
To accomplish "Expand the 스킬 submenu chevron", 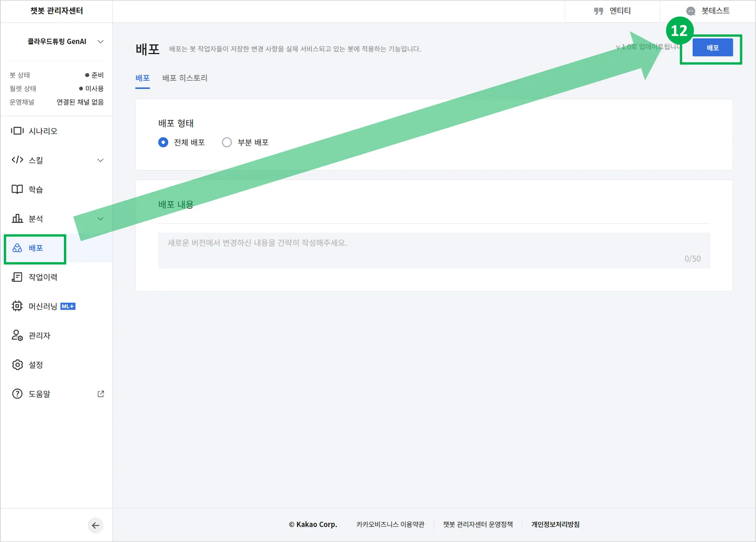I will pyautogui.click(x=100, y=160).
